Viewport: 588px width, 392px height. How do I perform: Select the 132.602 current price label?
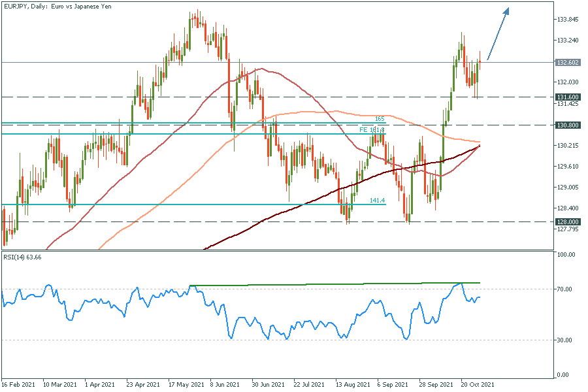pyautogui.click(x=566, y=63)
